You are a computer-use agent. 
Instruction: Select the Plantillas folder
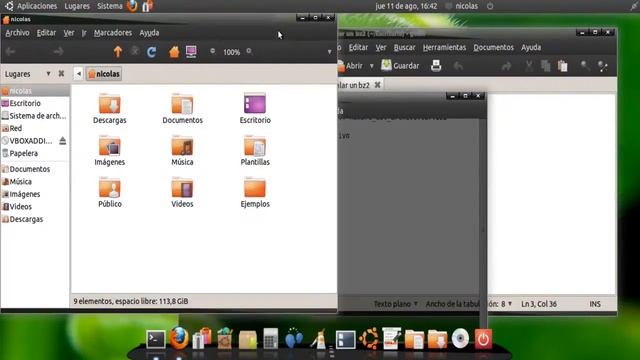[255, 151]
